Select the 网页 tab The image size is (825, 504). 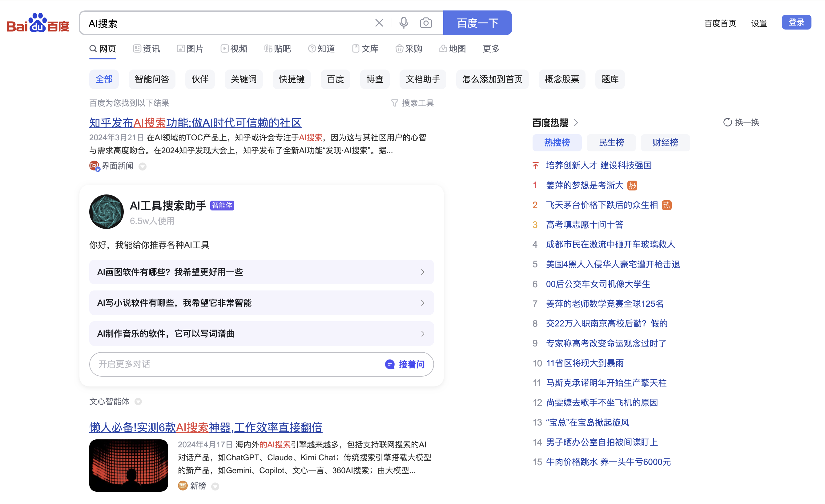click(103, 49)
